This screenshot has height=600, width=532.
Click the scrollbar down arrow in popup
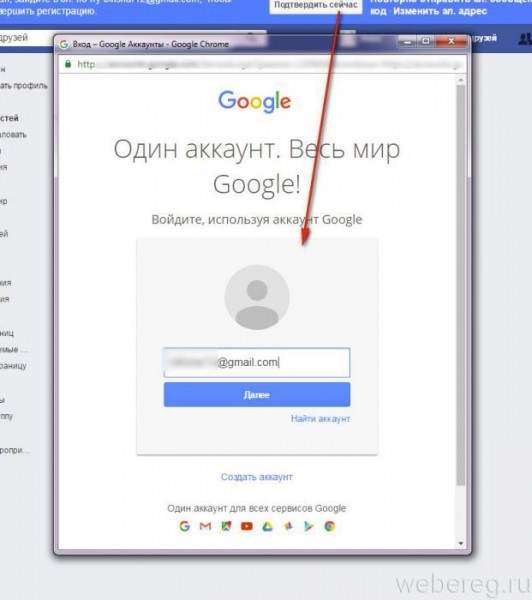(x=461, y=543)
